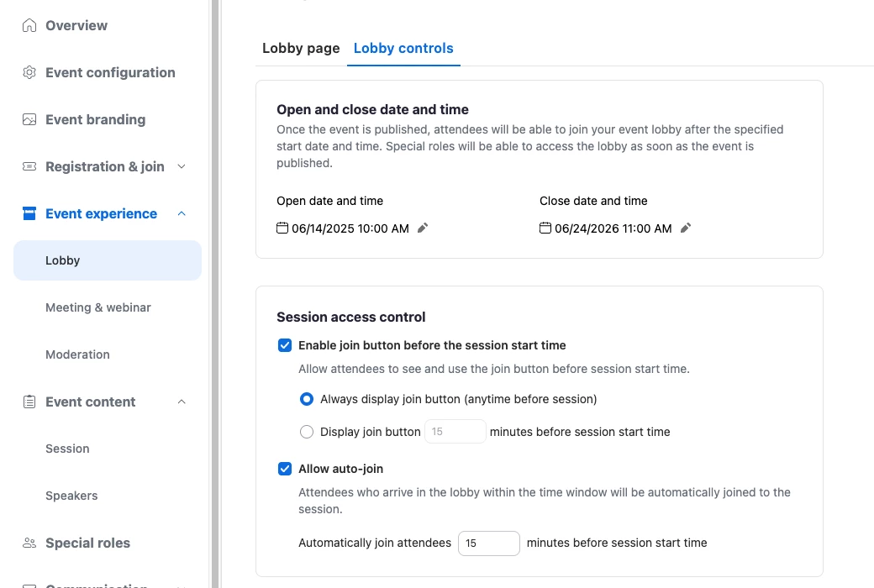
Task: Collapse the Event experience section chevron
Action: [x=182, y=213]
